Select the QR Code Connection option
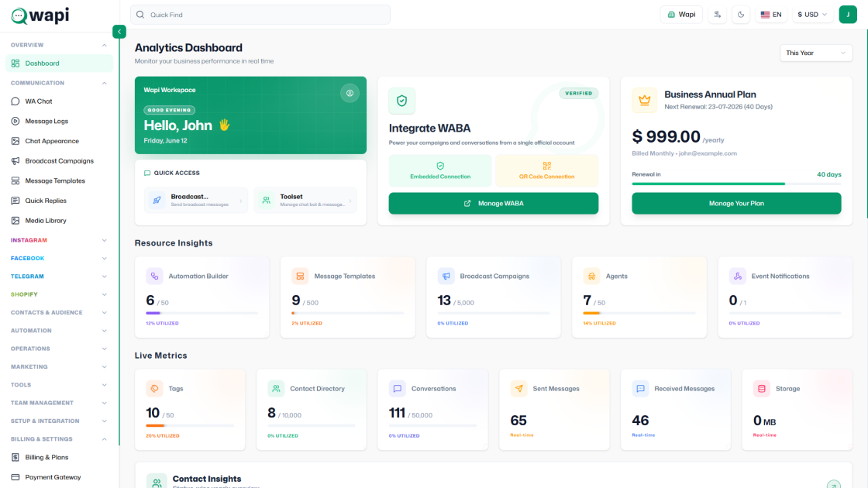The height and width of the screenshot is (488, 868). 547,170
